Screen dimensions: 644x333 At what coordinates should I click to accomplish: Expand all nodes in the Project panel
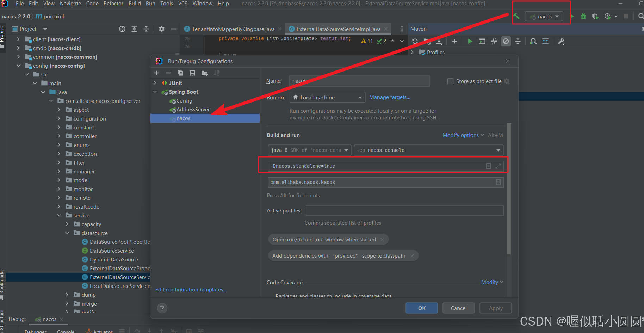click(x=134, y=29)
